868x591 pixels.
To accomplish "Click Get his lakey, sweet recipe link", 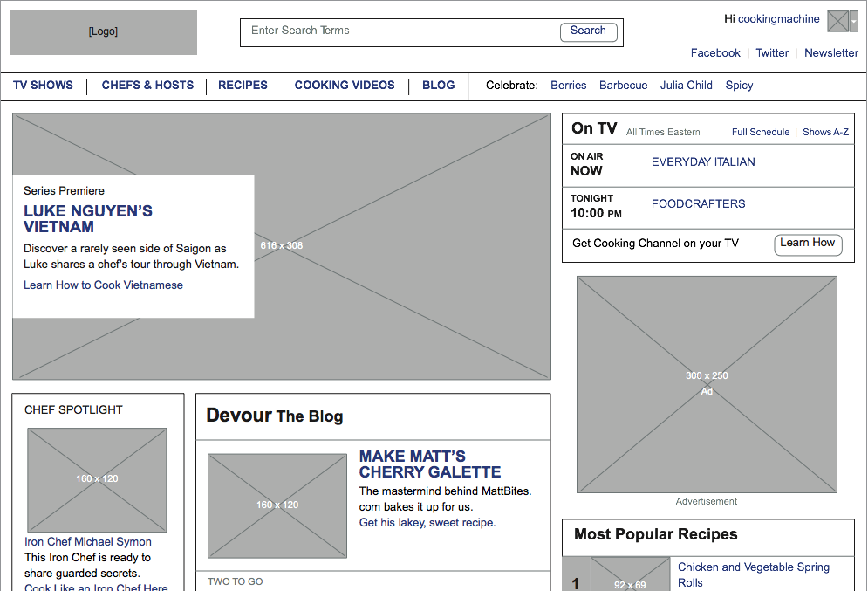I will click(427, 523).
